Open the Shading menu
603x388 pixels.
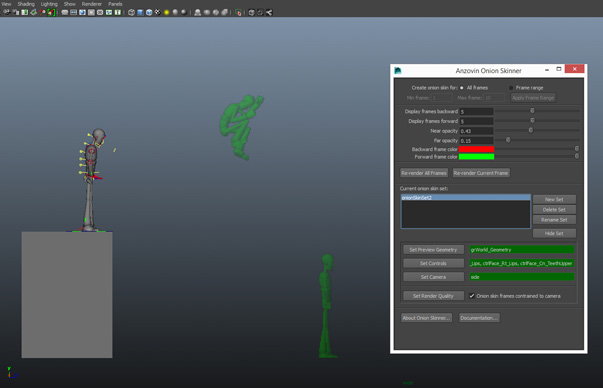tap(26, 4)
